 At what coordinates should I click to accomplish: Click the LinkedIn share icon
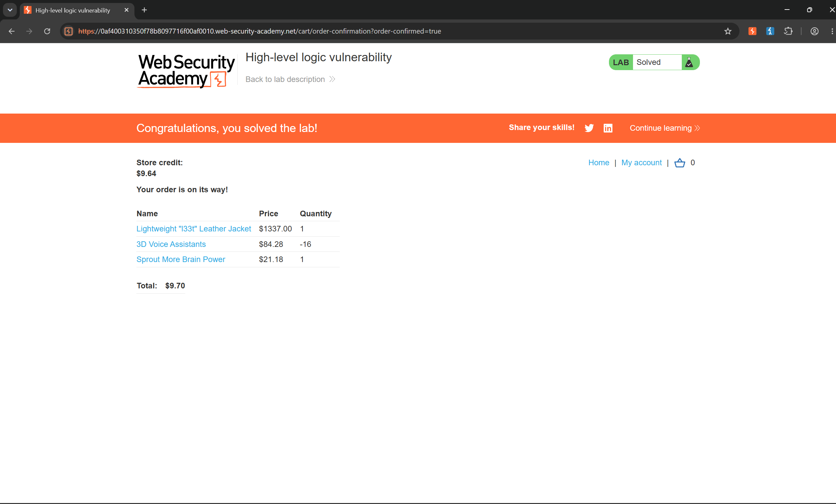point(608,128)
